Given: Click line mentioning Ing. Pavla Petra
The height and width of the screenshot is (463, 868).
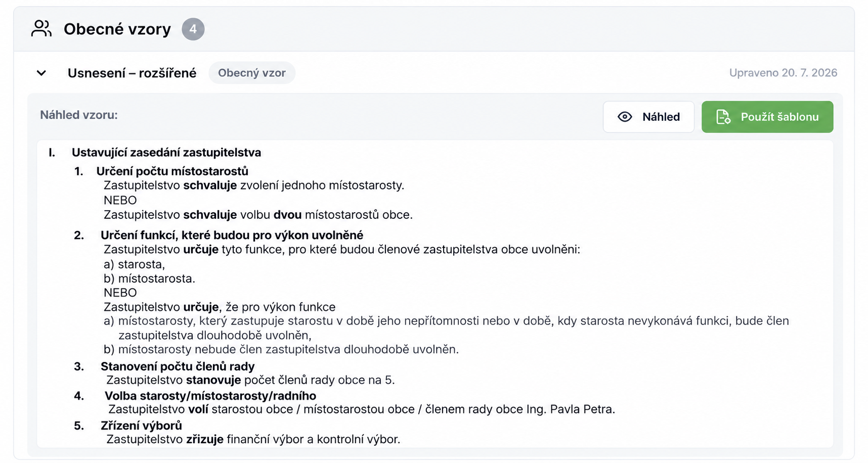Looking at the screenshot, I should pos(362,409).
